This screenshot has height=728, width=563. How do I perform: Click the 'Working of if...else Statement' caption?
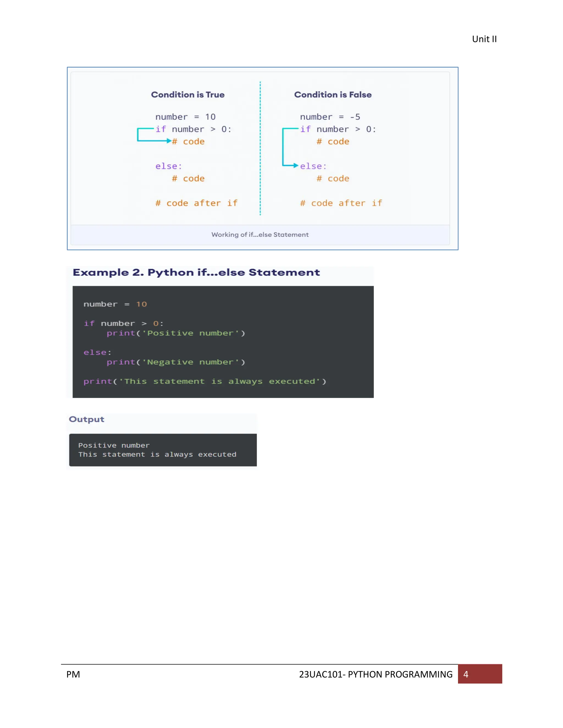(260, 235)
